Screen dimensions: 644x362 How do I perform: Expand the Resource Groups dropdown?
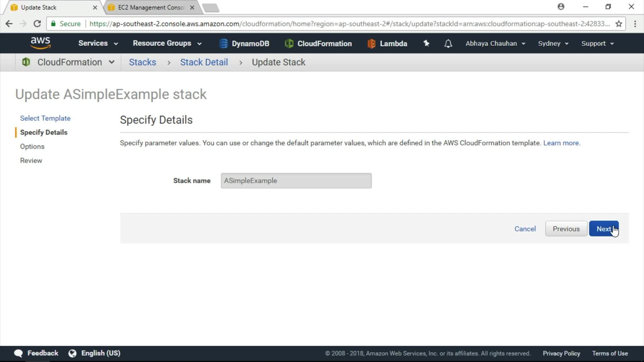click(x=167, y=43)
